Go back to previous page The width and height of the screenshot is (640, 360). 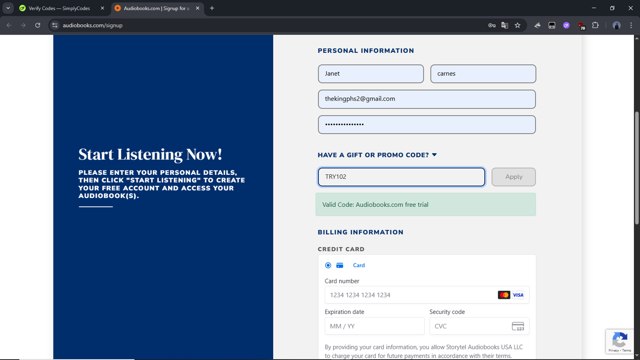coord(9,25)
